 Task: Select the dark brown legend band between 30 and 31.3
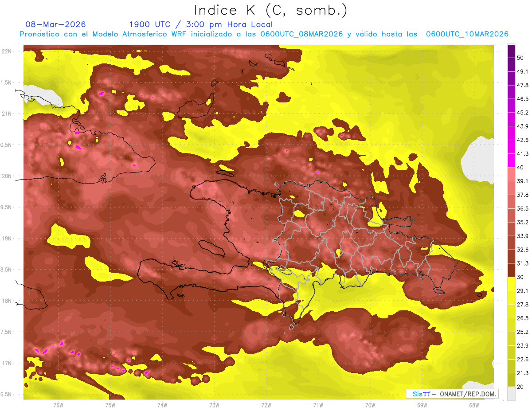coord(511,270)
